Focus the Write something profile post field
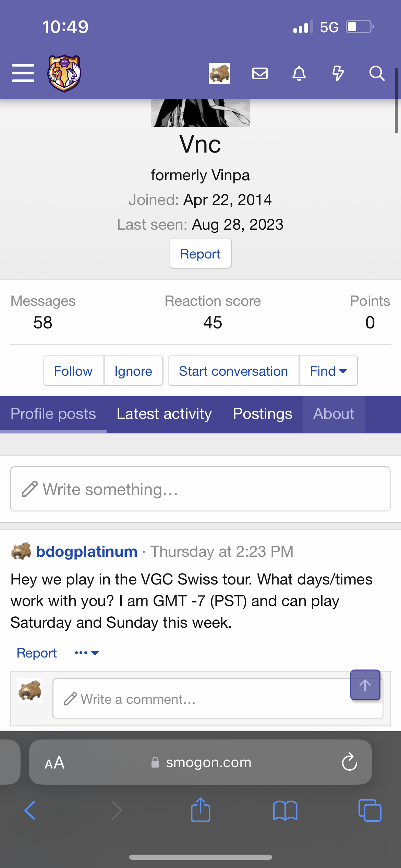The image size is (401, 868). click(200, 489)
